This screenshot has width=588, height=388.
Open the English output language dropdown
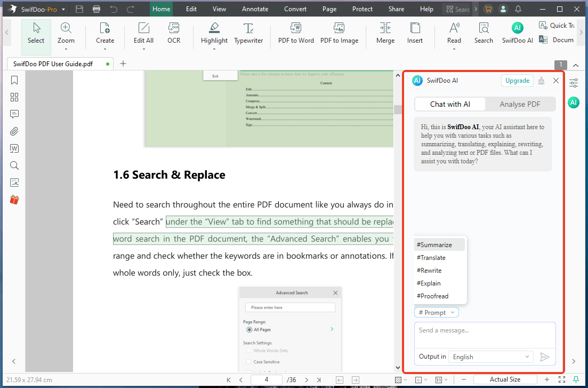point(490,357)
